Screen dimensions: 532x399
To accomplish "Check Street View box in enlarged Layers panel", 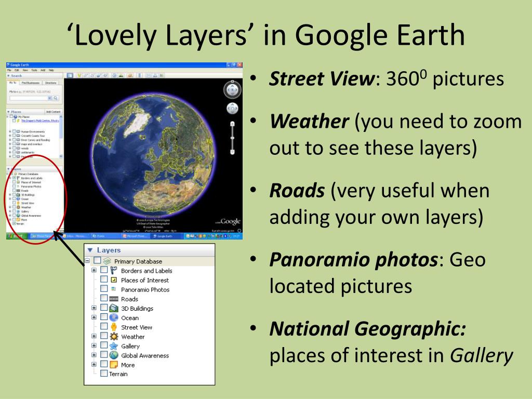I will tap(104, 326).
